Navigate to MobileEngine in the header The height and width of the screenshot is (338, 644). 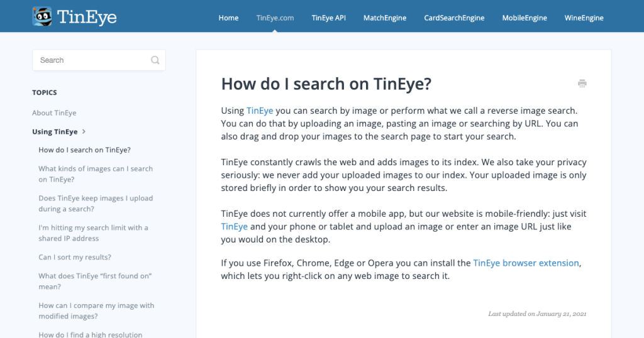click(525, 18)
